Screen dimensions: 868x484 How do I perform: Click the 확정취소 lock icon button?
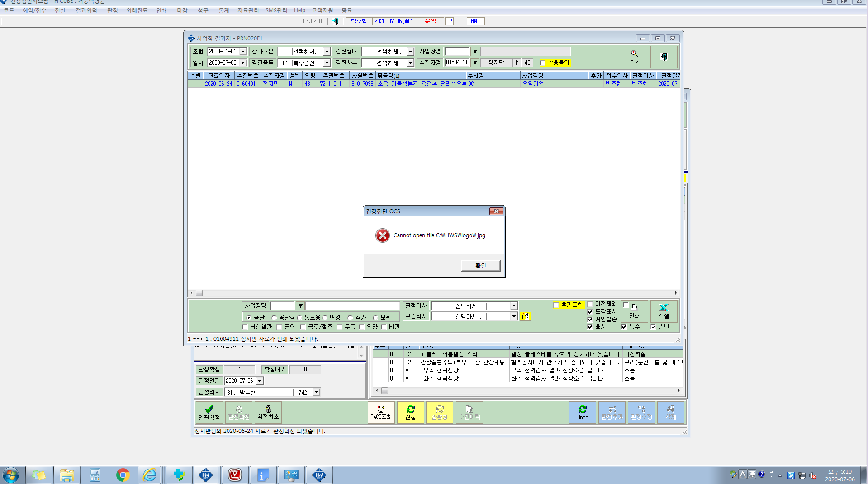[x=268, y=413]
